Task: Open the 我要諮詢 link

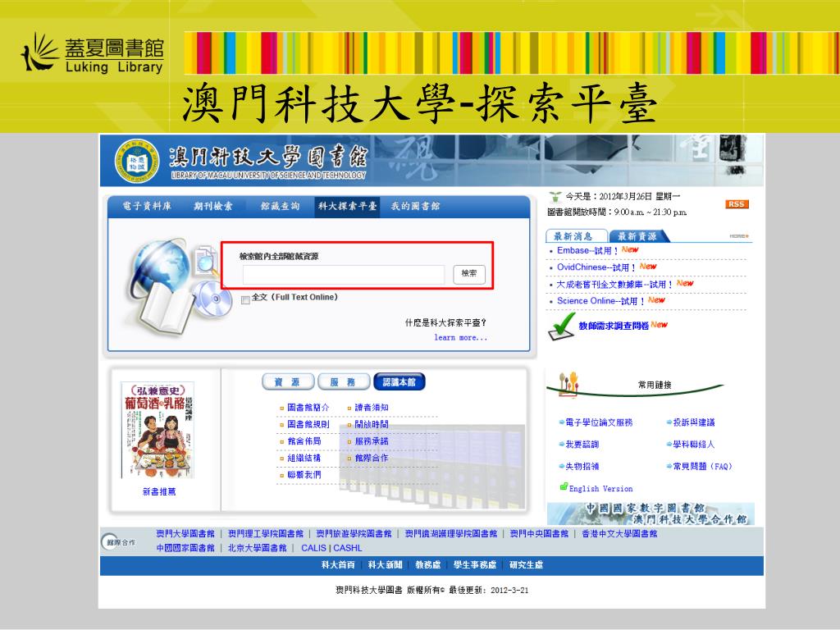Action: 582,445
